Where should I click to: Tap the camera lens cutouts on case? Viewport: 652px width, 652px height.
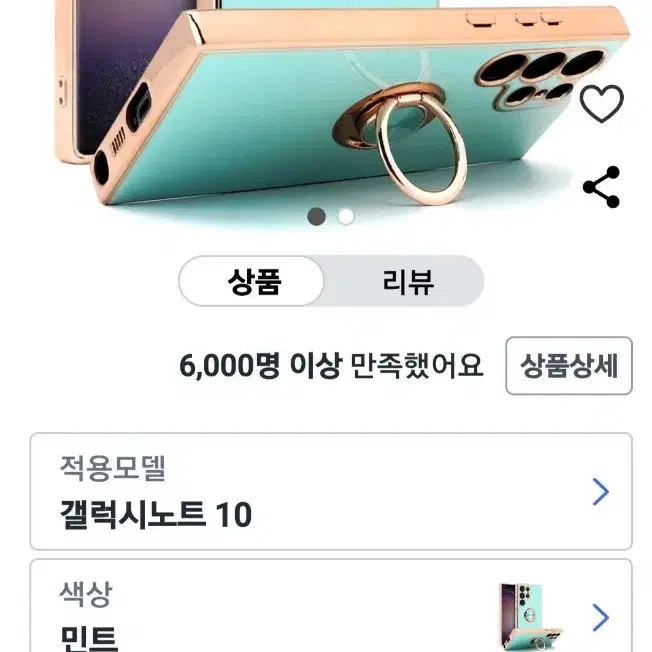(x=541, y=79)
